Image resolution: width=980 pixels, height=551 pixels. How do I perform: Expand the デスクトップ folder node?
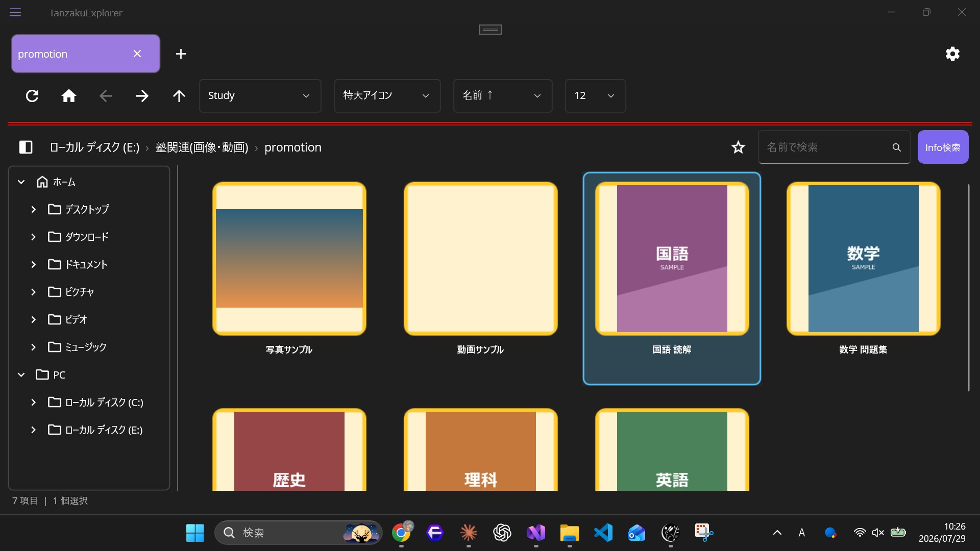(x=34, y=209)
